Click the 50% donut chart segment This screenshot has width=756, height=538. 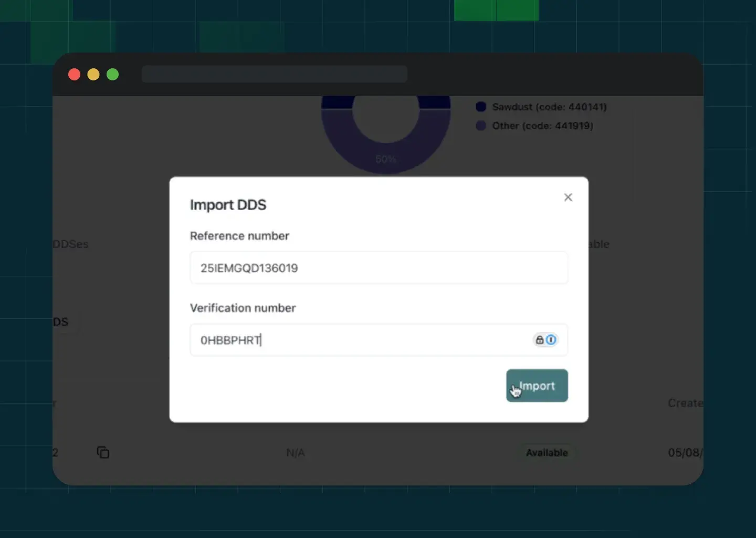[386, 158]
